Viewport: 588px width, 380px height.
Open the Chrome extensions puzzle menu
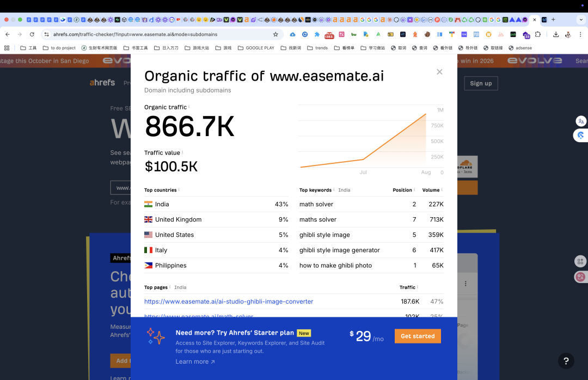click(538, 34)
